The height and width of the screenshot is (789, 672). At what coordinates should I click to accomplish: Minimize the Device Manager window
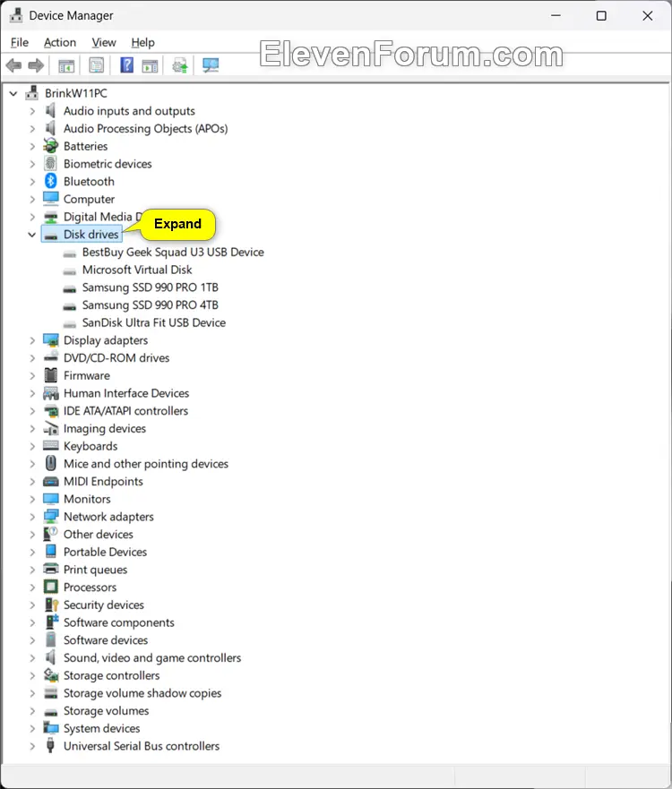pyautogui.click(x=556, y=15)
